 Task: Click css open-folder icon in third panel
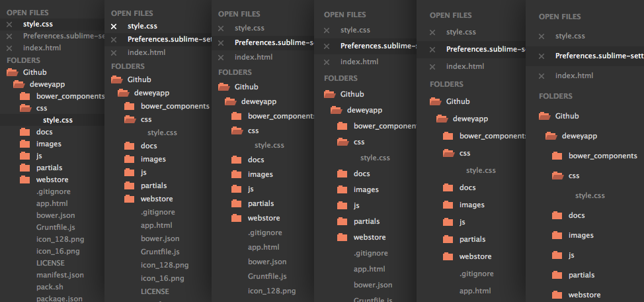[237, 131]
